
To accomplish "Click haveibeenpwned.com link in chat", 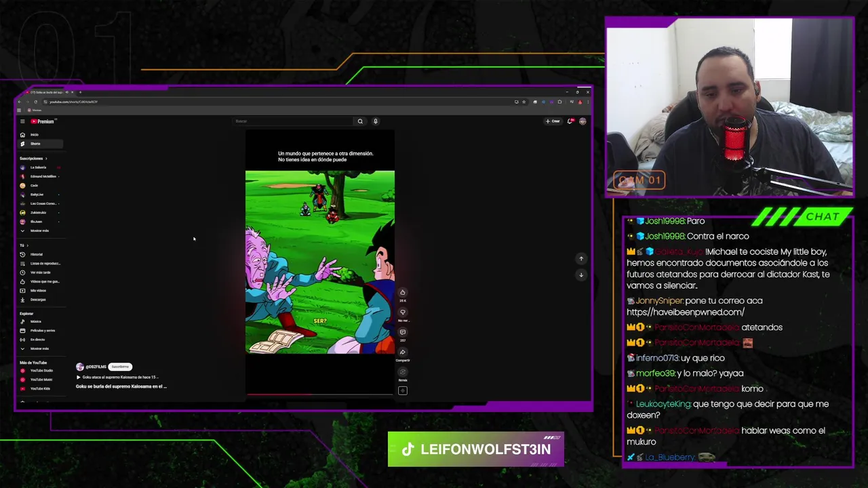I will (x=685, y=312).
